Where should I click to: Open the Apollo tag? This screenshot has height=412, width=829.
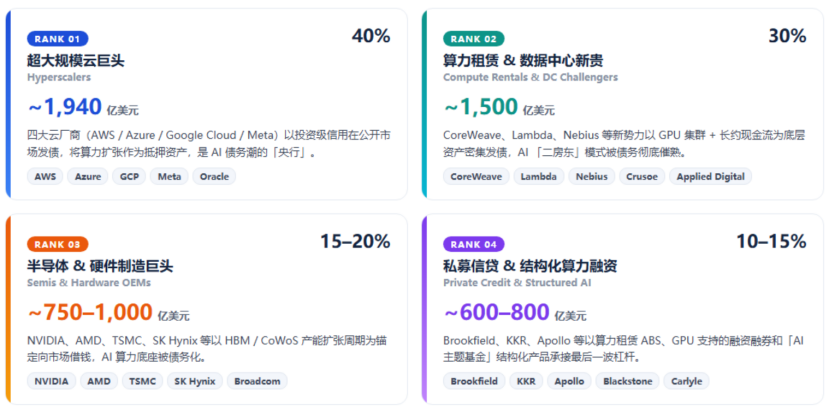tap(569, 381)
